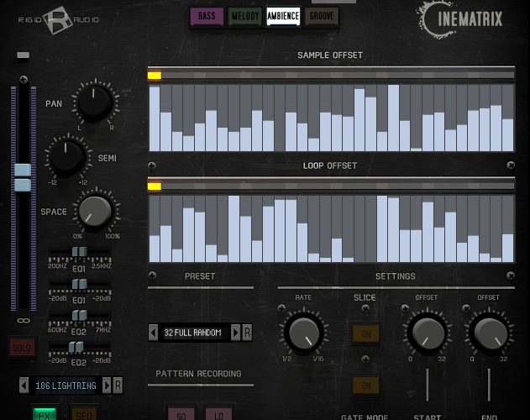This screenshot has width=530, height=420.
Task: Toggle the SEQ button
Action: point(84,414)
